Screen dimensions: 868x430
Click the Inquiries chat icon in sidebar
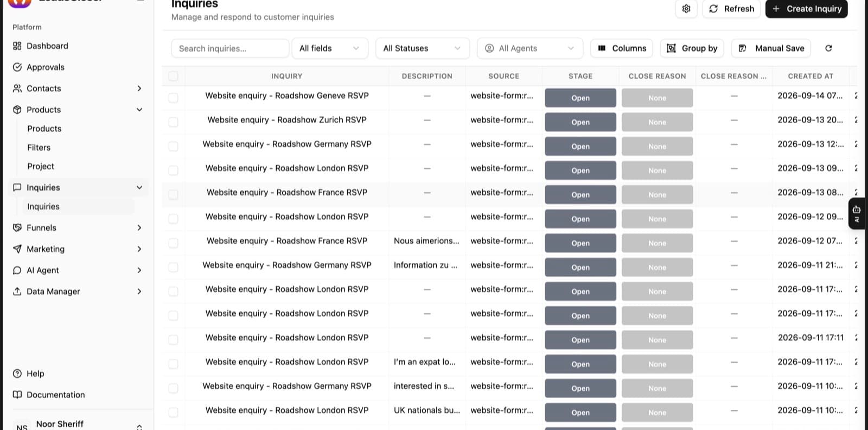(x=17, y=188)
